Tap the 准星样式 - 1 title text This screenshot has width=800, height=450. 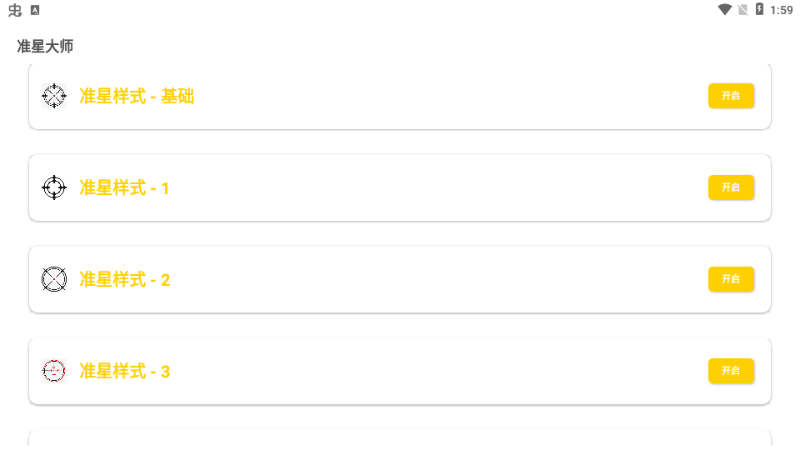tap(125, 188)
